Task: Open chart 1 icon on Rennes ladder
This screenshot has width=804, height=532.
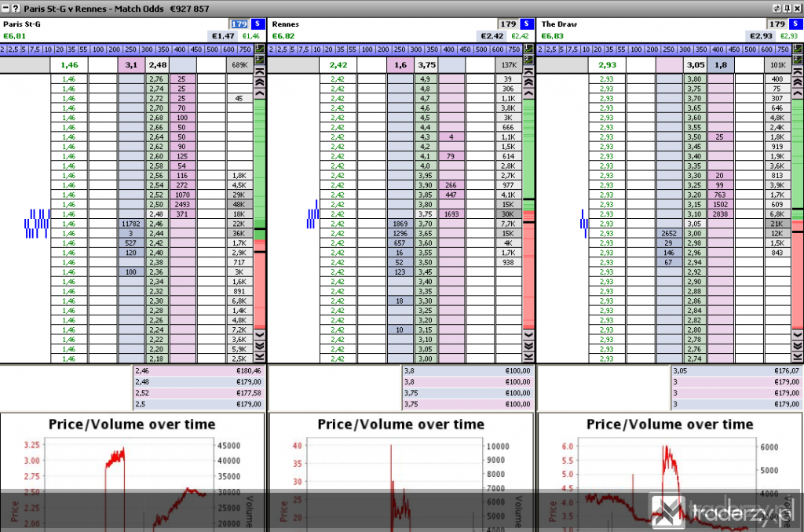Action: [x=528, y=49]
